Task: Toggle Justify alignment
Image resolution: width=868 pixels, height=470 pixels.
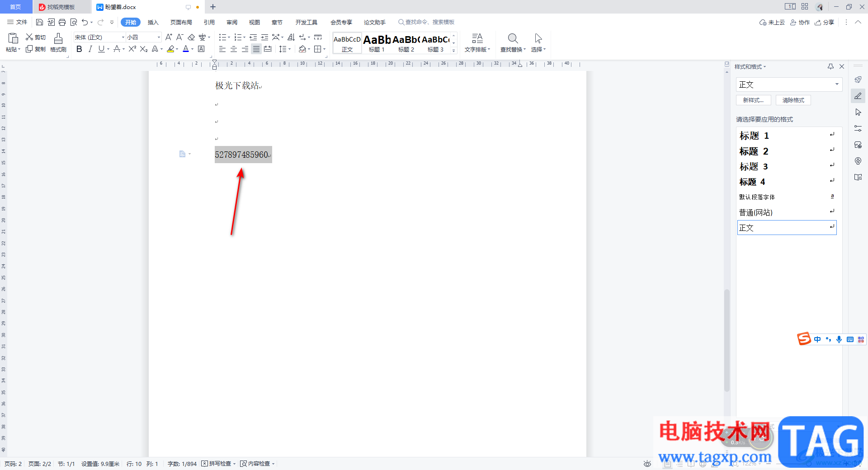Action: [256, 49]
